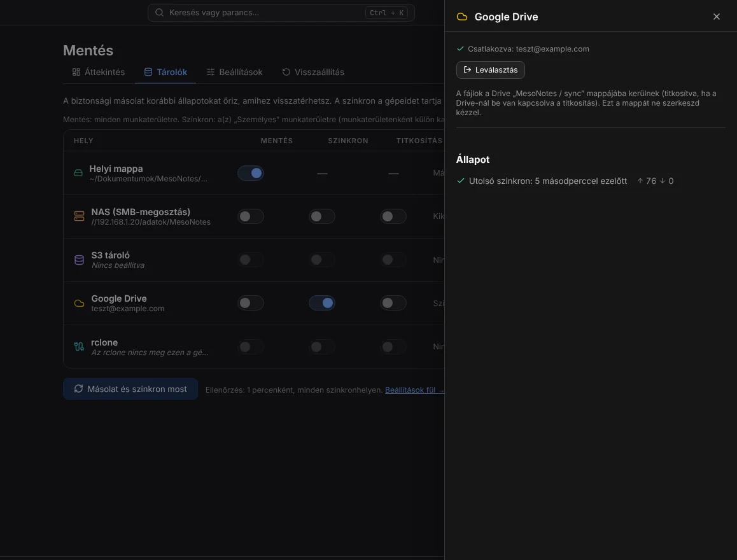Enable the Titkosítás toggle for NAS (SMB-megosztás)
737x560 pixels.
tap(393, 216)
